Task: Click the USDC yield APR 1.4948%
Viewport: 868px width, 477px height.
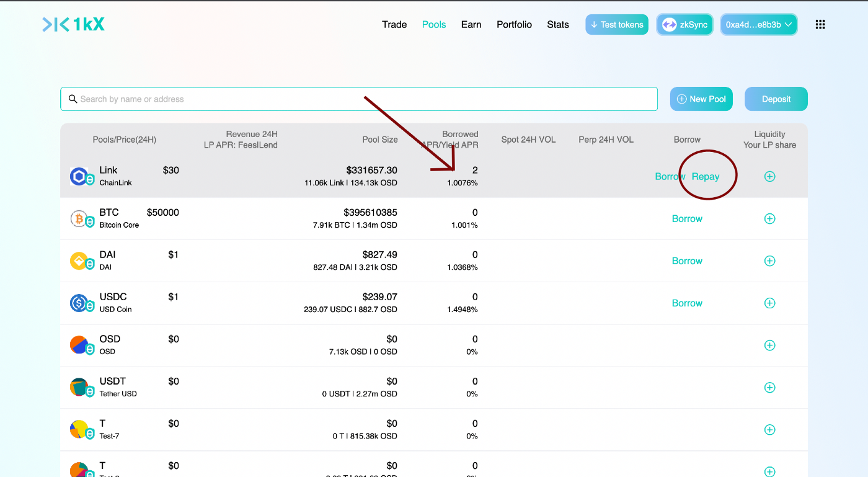Action: (x=463, y=310)
